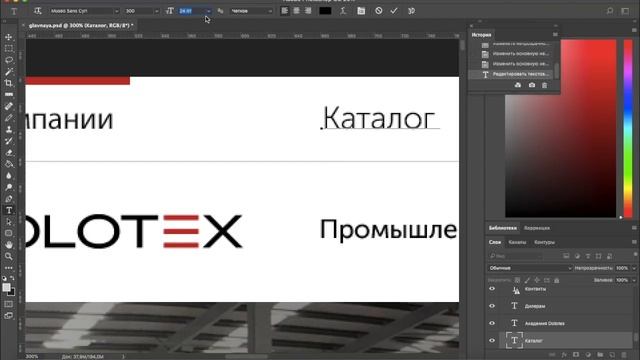Create new document from current state
This screenshot has height=360, width=640.
tap(518, 85)
